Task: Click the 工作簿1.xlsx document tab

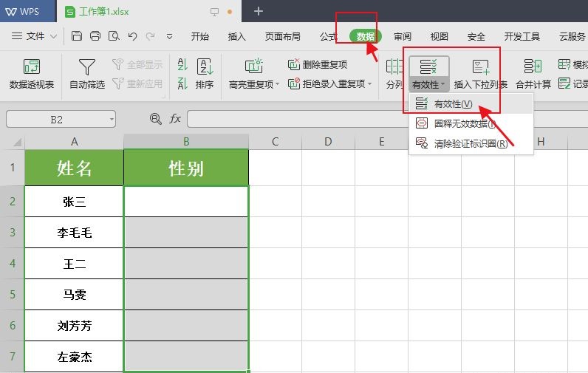Action: coord(150,11)
